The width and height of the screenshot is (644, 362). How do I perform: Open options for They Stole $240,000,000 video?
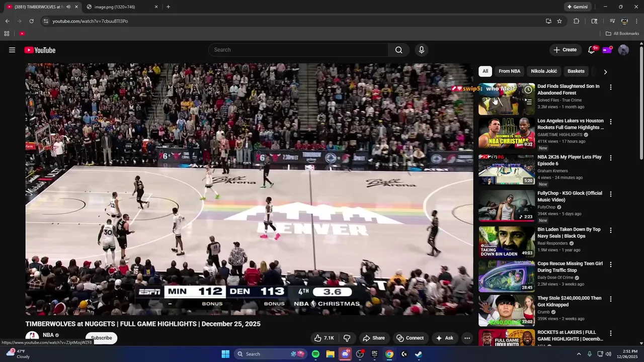611,299
